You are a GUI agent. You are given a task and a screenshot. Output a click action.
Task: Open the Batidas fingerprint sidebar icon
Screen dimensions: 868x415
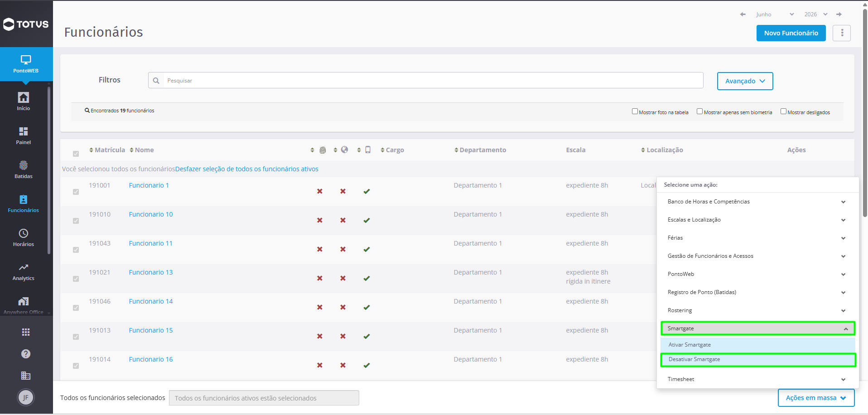(24, 166)
